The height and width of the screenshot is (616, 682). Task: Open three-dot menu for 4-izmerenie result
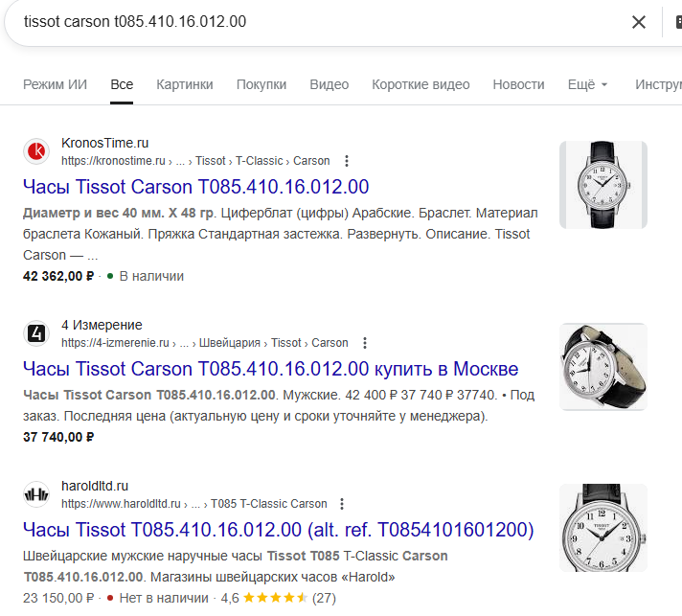(x=365, y=343)
